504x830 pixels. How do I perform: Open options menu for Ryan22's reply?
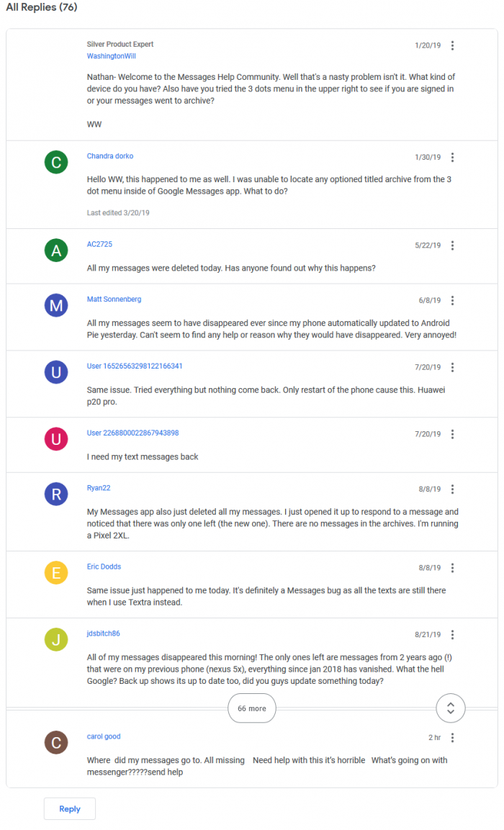click(x=452, y=489)
